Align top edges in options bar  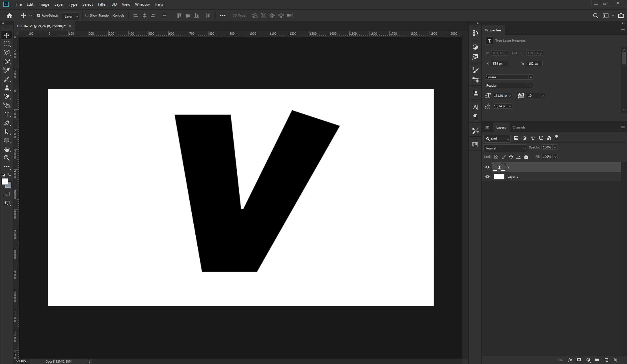click(179, 16)
